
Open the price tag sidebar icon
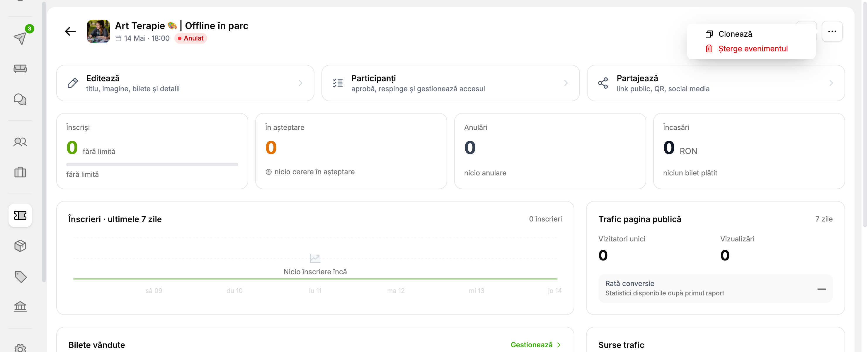pyautogui.click(x=20, y=277)
